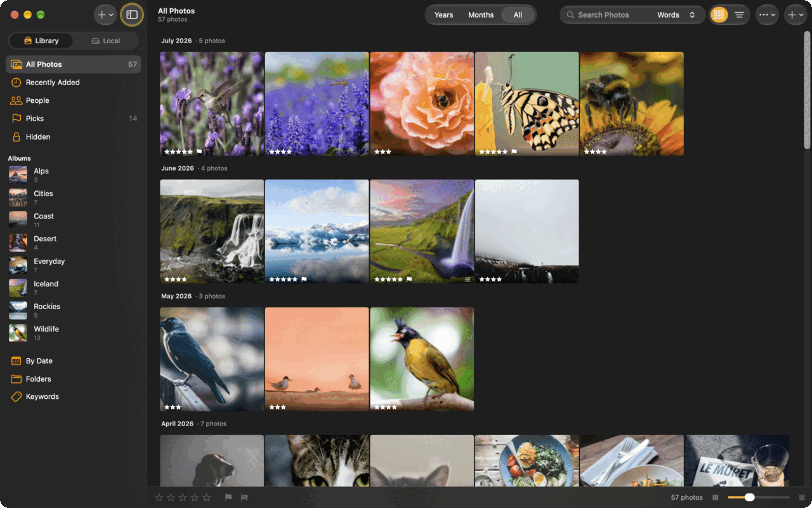Set five-star rating in bottom bar

[206, 498]
